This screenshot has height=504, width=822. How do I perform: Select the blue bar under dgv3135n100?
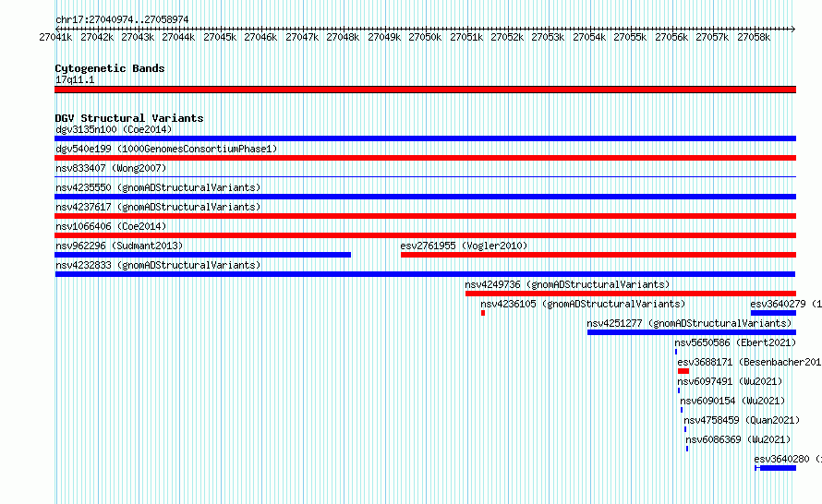(x=425, y=138)
